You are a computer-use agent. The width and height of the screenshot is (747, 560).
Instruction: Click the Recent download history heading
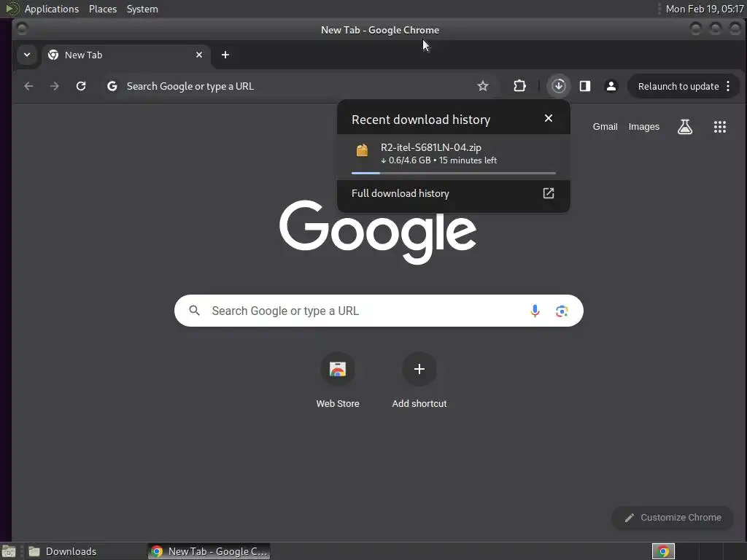tap(421, 120)
